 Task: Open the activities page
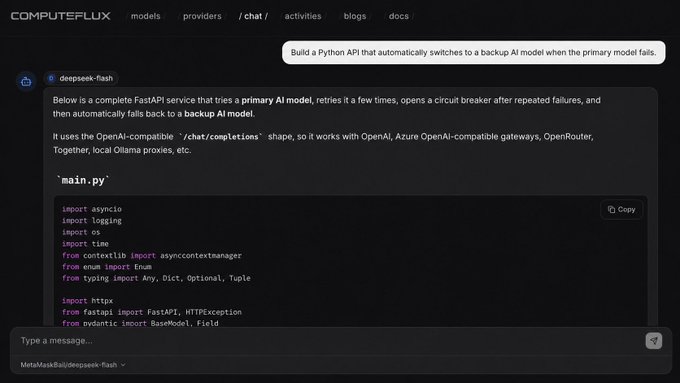tap(303, 16)
